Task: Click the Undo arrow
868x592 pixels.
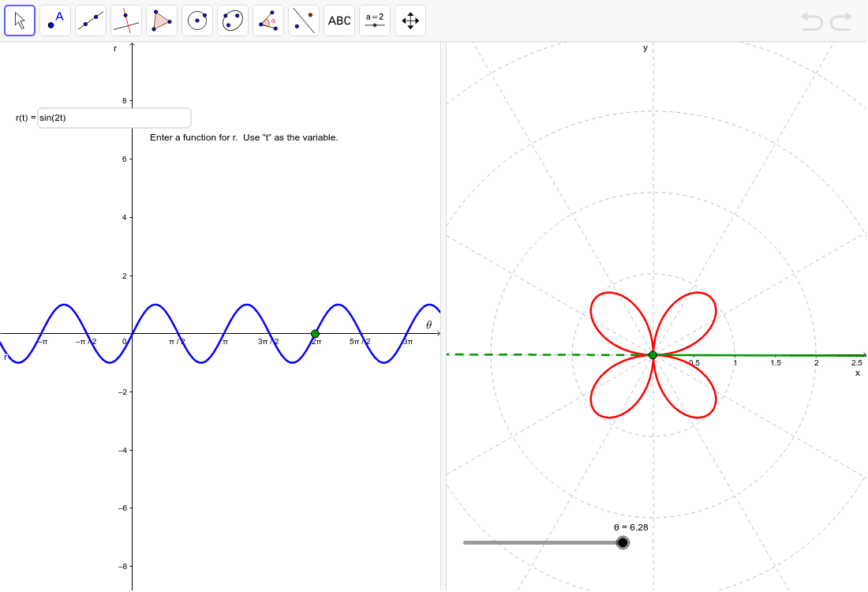Action: click(x=812, y=21)
